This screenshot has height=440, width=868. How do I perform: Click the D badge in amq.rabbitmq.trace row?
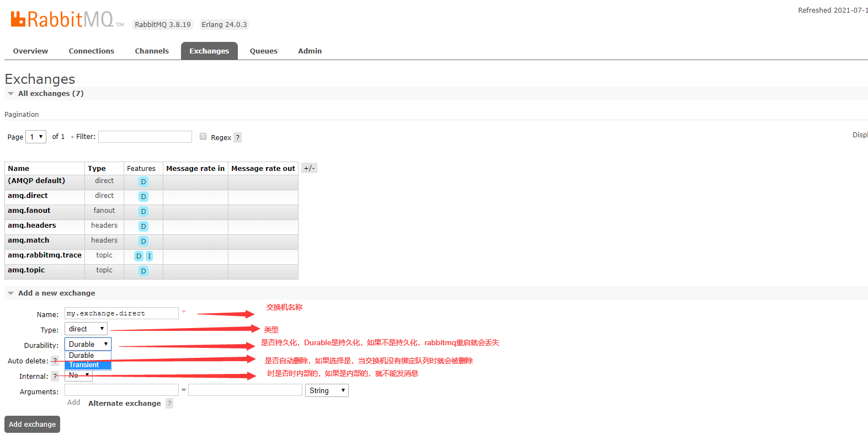pyautogui.click(x=139, y=256)
